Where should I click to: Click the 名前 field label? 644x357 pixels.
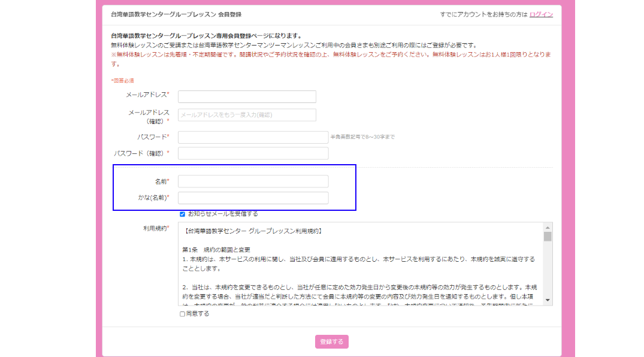tap(161, 181)
